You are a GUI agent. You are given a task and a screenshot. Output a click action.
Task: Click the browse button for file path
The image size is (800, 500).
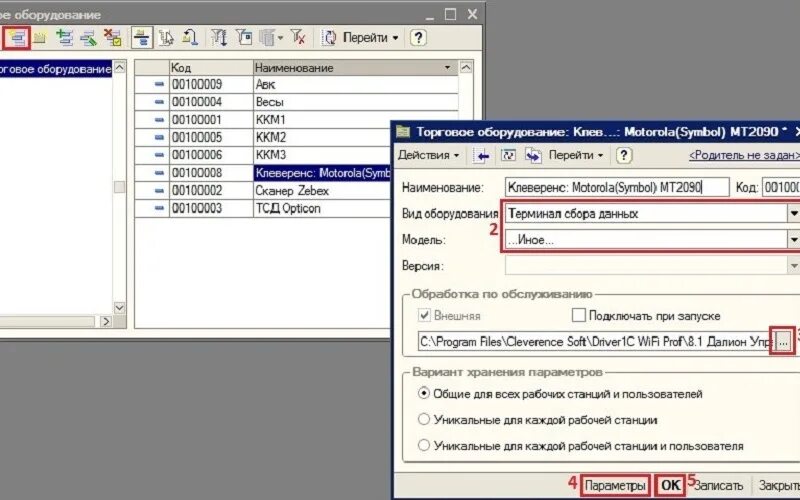click(784, 342)
